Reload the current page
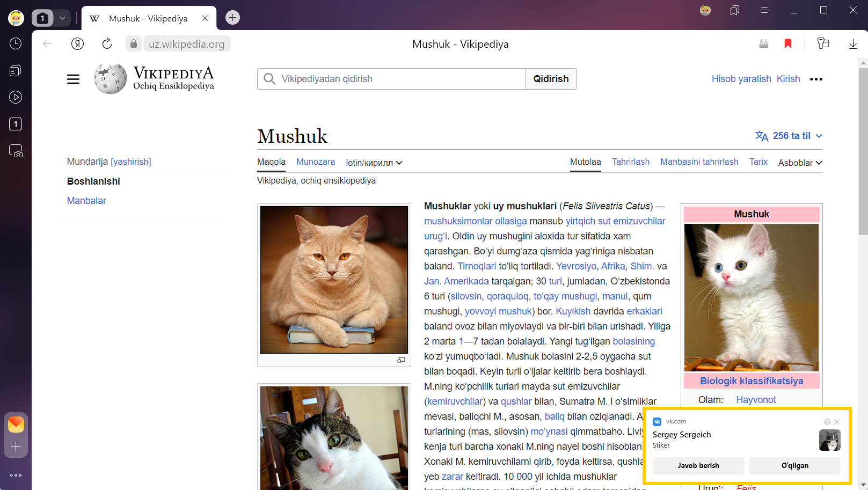This screenshot has height=490, width=868. pyautogui.click(x=107, y=44)
